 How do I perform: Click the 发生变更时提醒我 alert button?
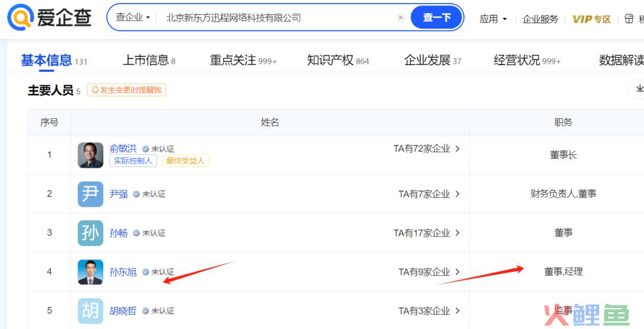click(126, 90)
